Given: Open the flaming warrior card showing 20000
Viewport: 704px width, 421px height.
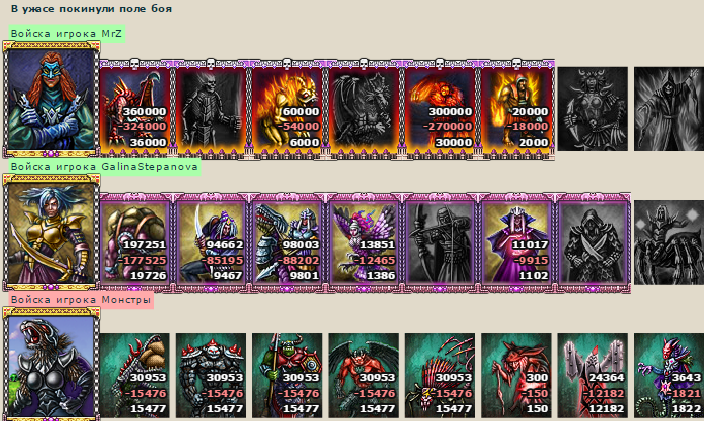Looking at the screenshot, I should pos(516,109).
